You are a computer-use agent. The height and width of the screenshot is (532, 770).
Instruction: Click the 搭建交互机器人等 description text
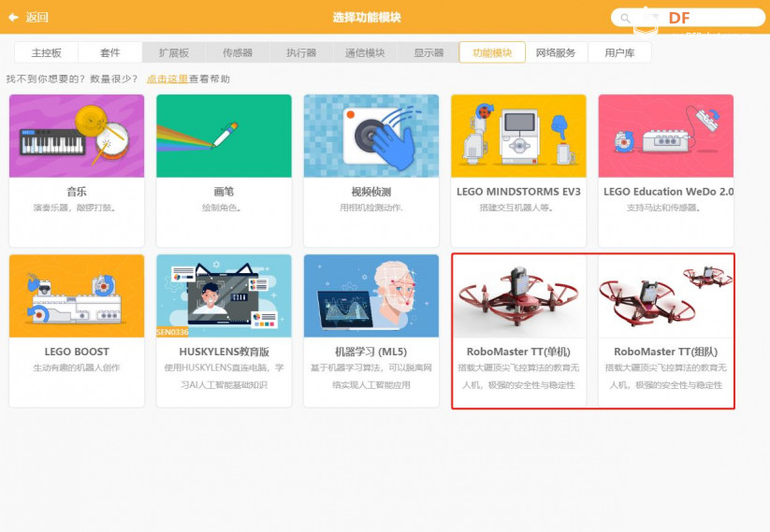pos(516,208)
